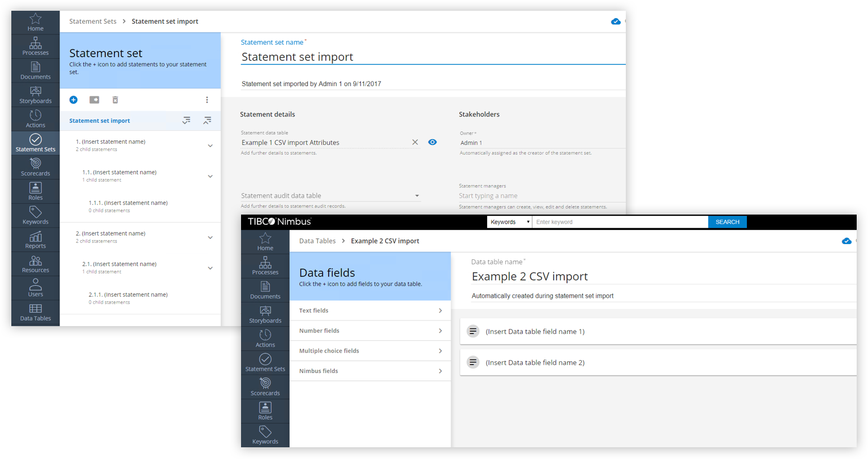Expand the Text fields category
The width and height of the screenshot is (868, 462).
(x=370, y=310)
